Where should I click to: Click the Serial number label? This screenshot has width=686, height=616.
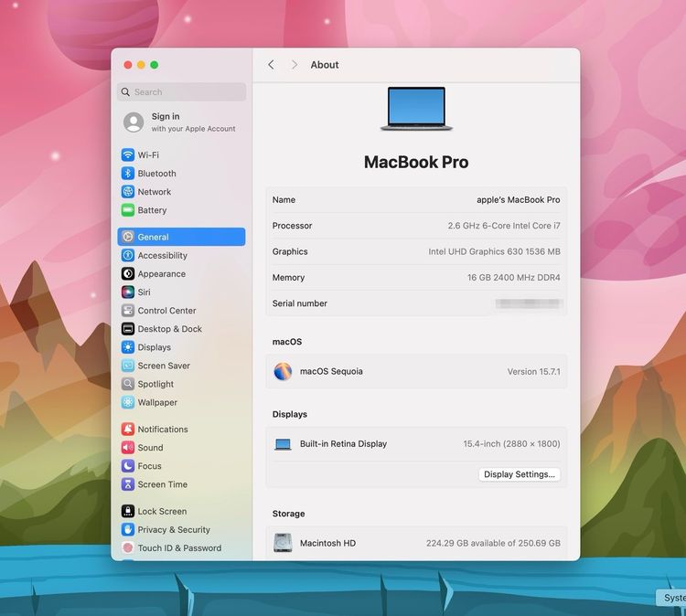click(x=300, y=303)
